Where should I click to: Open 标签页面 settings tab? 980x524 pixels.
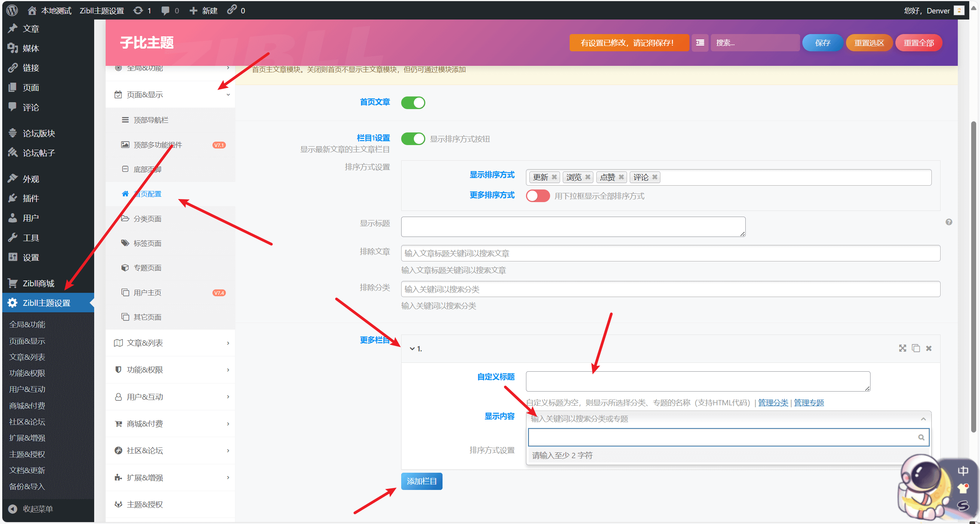pyautogui.click(x=170, y=243)
